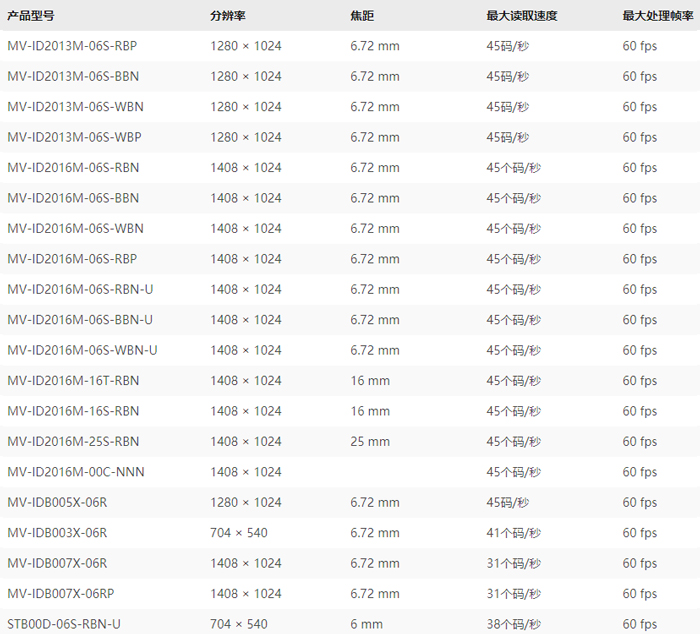The height and width of the screenshot is (634, 700).
Task: Select the MV-ID2016M-06S-RBN-U model name
Action: click(x=80, y=289)
